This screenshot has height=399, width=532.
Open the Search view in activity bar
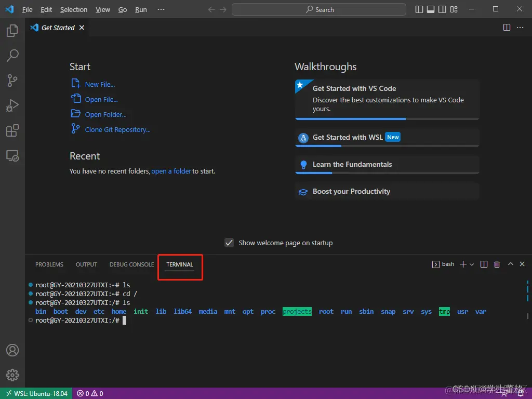12,56
